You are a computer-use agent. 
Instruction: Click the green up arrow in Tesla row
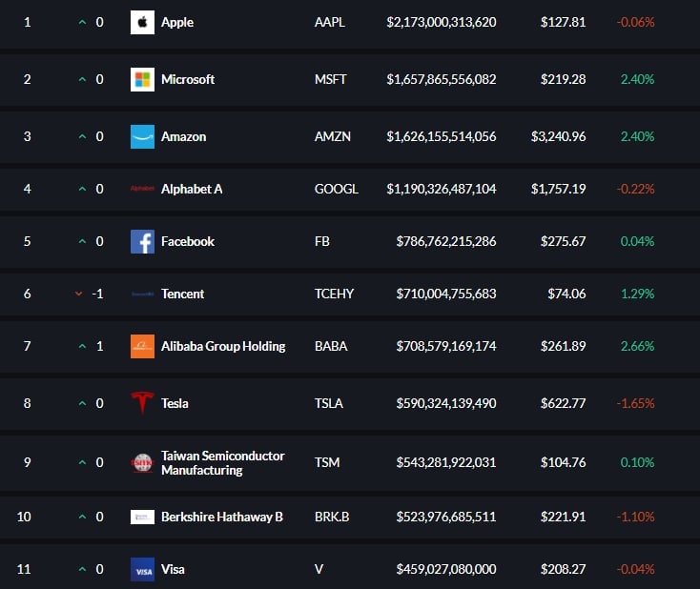(82, 403)
